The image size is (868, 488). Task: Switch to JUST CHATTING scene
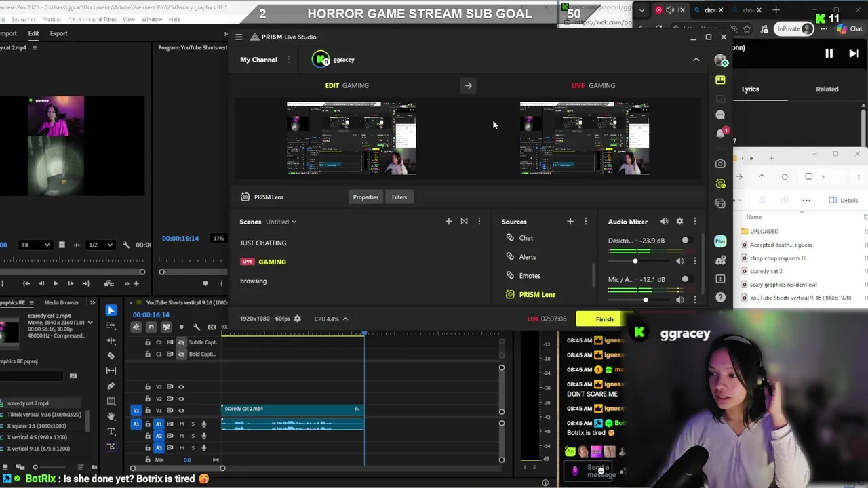point(263,243)
